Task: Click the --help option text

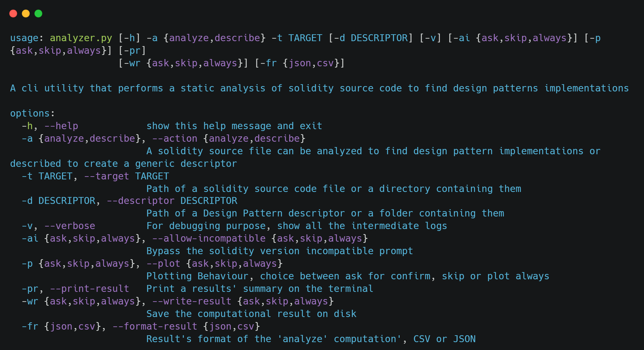Action: [61, 126]
